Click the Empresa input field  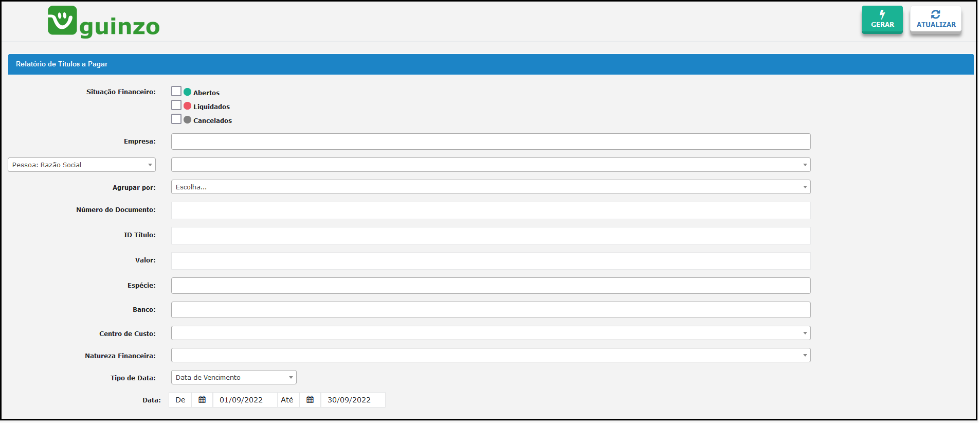click(491, 142)
